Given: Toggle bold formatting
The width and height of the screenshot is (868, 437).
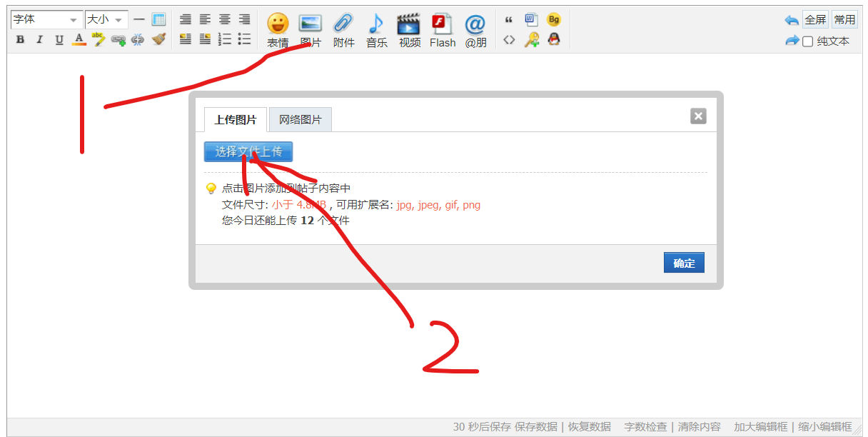Looking at the screenshot, I should point(20,40).
